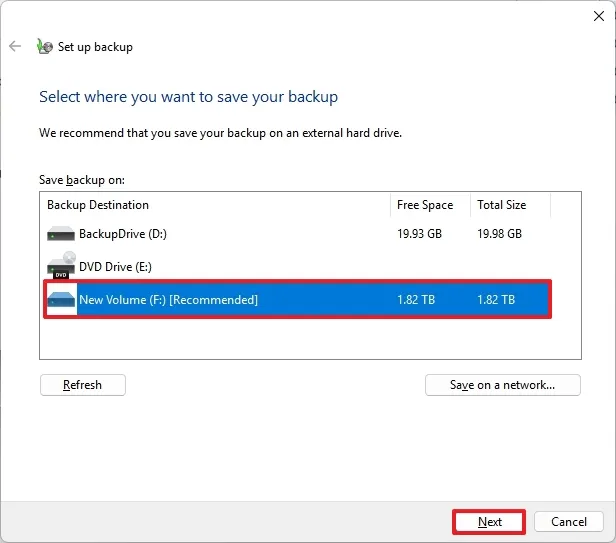
Task: Click the 19.93 GB free space value
Action: click(x=419, y=234)
